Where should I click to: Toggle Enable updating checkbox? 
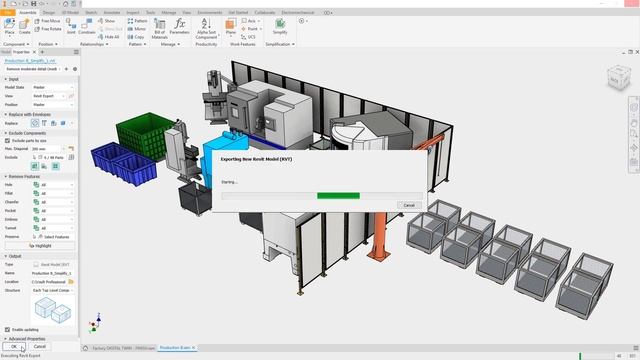coord(7,329)
